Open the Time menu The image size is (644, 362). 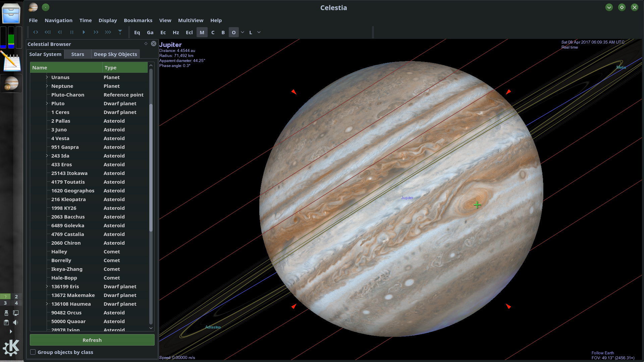86,20
